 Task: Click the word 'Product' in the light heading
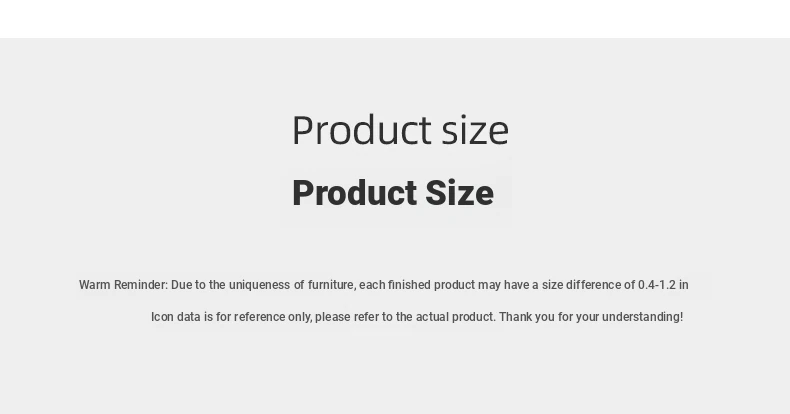tap(362, 130)
